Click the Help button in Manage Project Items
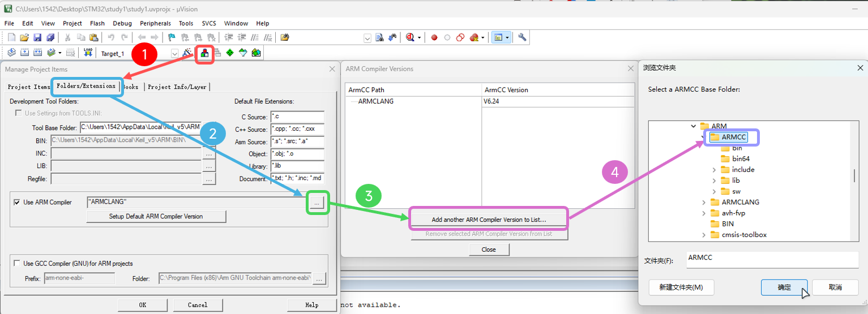Image resolution: width=868 pixels, height=314 pixels. point(312,305)
